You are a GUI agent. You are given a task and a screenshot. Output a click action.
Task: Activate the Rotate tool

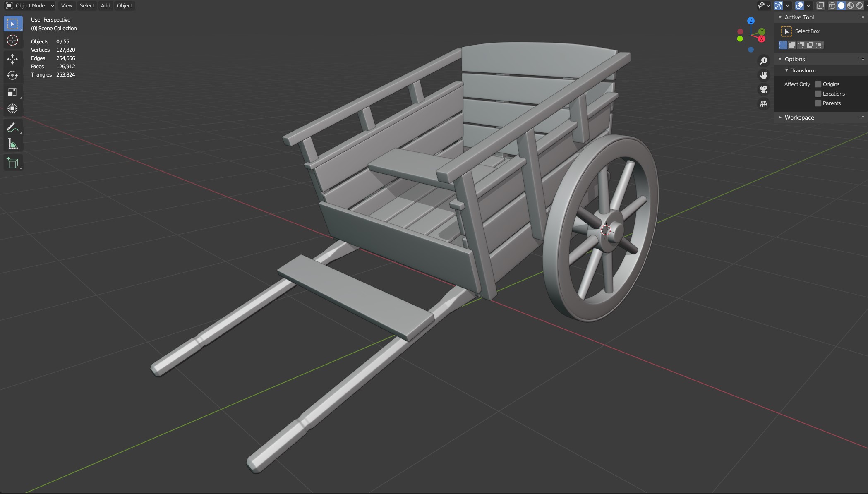pos(12,75)
